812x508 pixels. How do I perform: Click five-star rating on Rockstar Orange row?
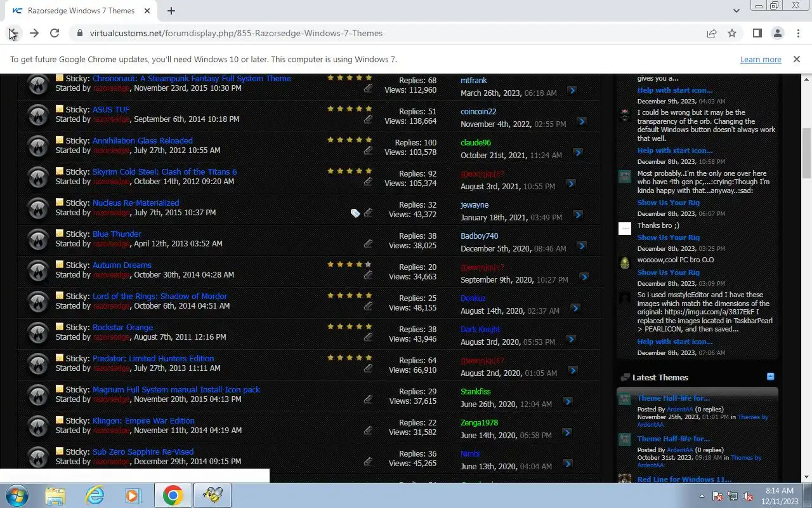[x=350, y=327]
